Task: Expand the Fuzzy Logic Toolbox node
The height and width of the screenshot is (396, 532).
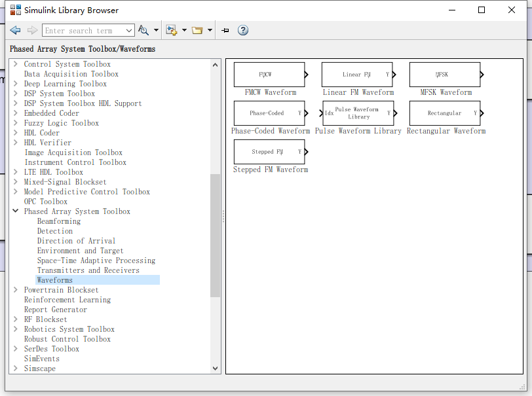Action: pos(15,123)
